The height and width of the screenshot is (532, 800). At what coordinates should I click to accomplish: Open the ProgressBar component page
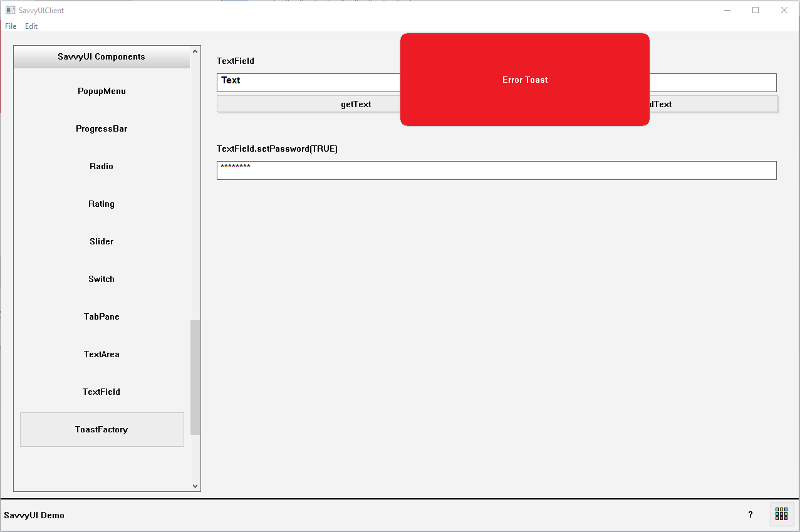(x=101, y=128)
